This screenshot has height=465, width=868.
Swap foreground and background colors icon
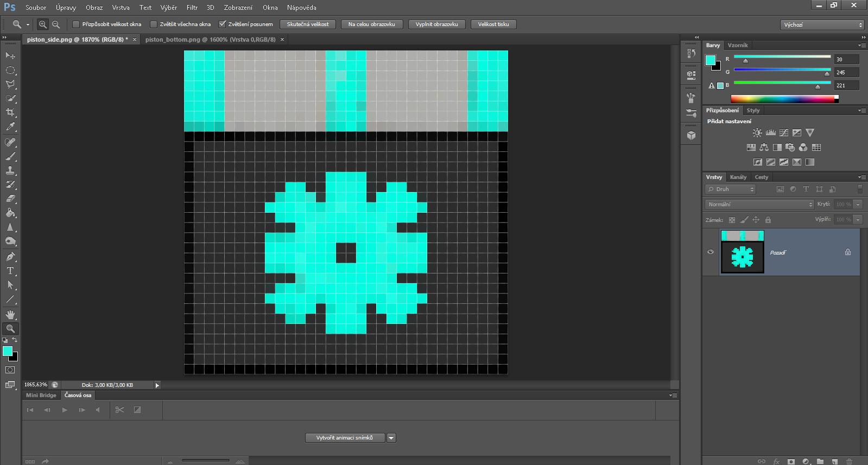(15, 340)
